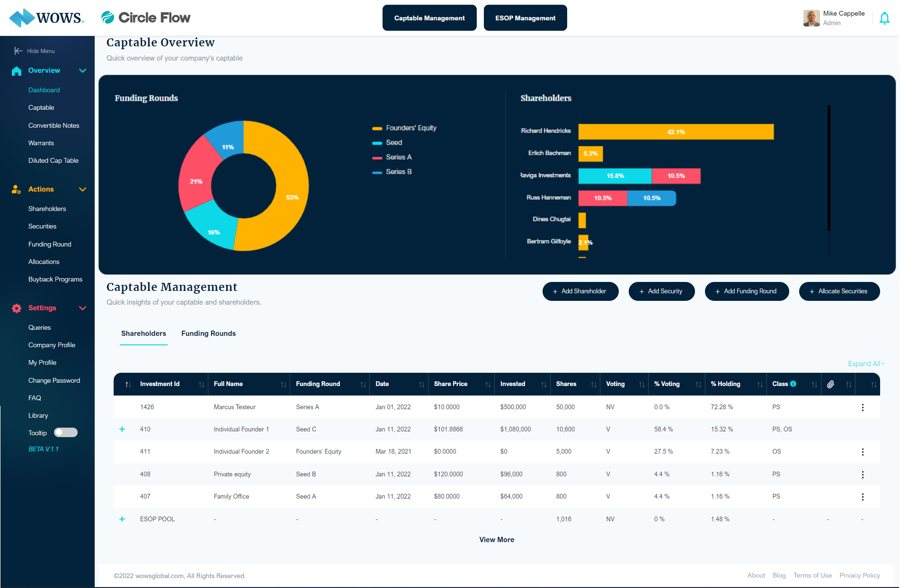
Task: Expand the Individual Founder 1 row
Action: click(122, 429)
